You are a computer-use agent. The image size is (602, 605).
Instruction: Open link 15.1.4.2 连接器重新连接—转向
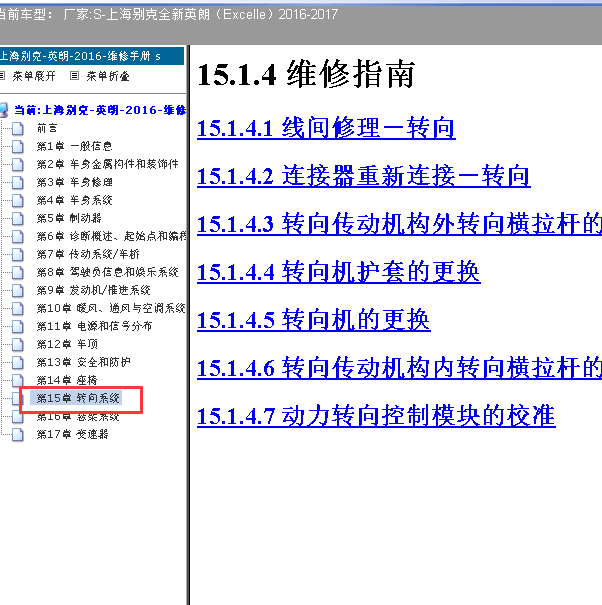pyautogui.click(x=364, y=176)
